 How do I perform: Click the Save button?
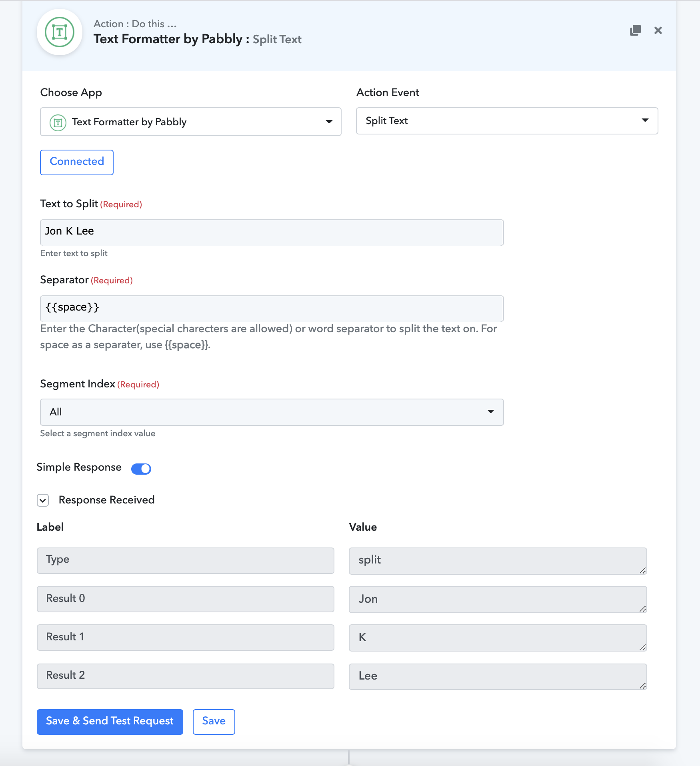[x=214, y=722]
